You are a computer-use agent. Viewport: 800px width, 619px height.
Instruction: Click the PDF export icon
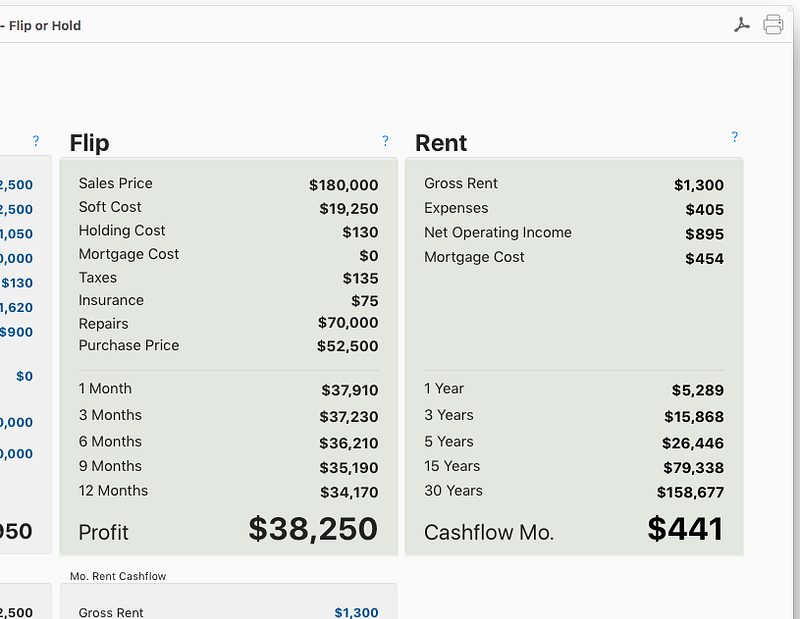[x=742, y=24]
